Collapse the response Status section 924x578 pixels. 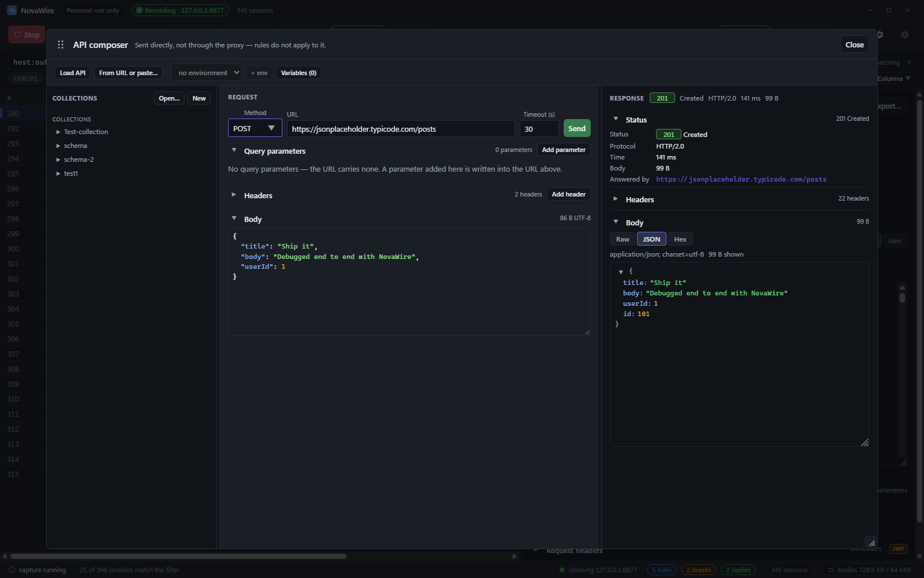click(x=616, y=119)
